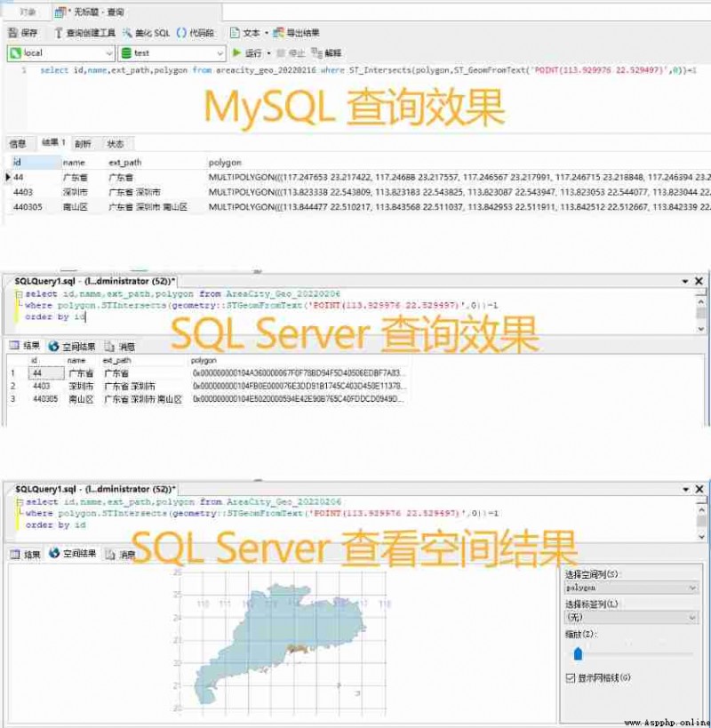Select the untitled query (无标题 - 查询) tab
The width and height of the screenshot is (711, 728).
click(90, 12)
